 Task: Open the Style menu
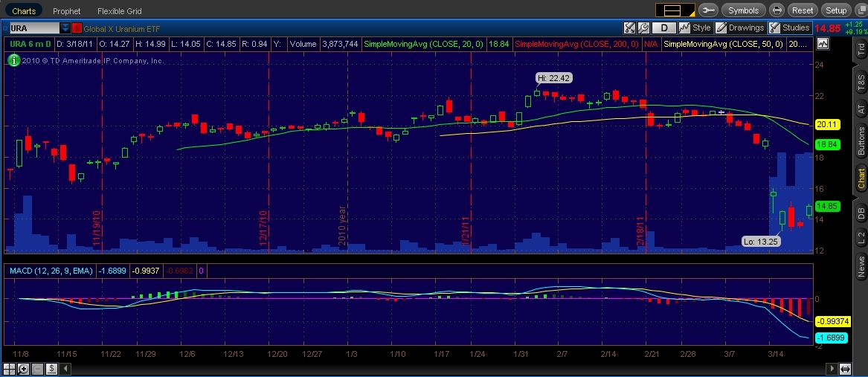[695, 28]
